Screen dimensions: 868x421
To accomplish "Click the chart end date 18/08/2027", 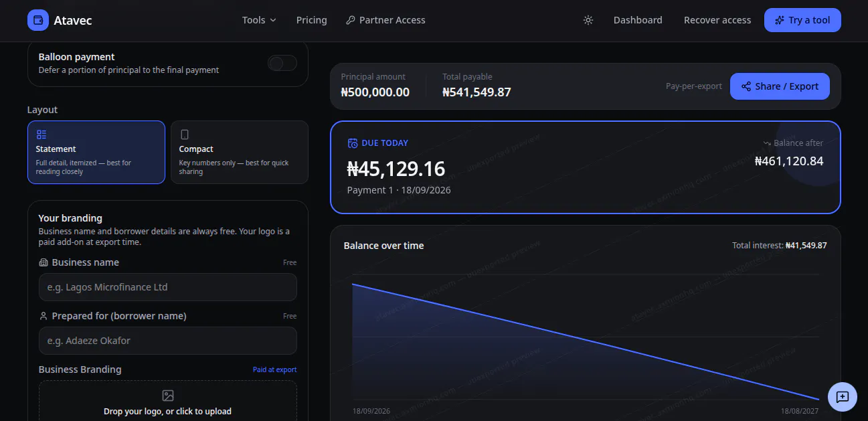I will [x=800, y=411].
